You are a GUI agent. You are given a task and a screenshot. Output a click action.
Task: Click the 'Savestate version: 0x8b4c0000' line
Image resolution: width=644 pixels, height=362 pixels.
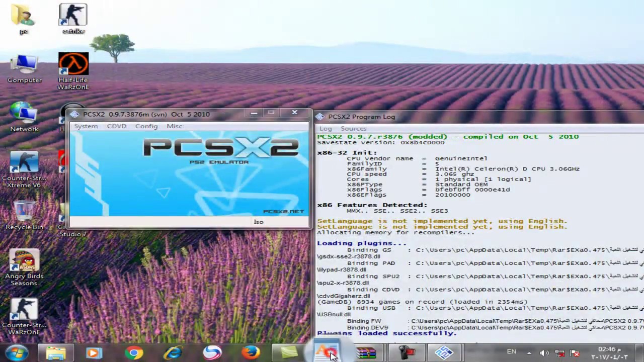pos(381,142)
